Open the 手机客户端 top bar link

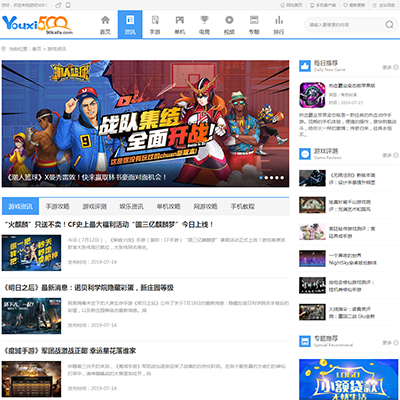pos(323,5)
